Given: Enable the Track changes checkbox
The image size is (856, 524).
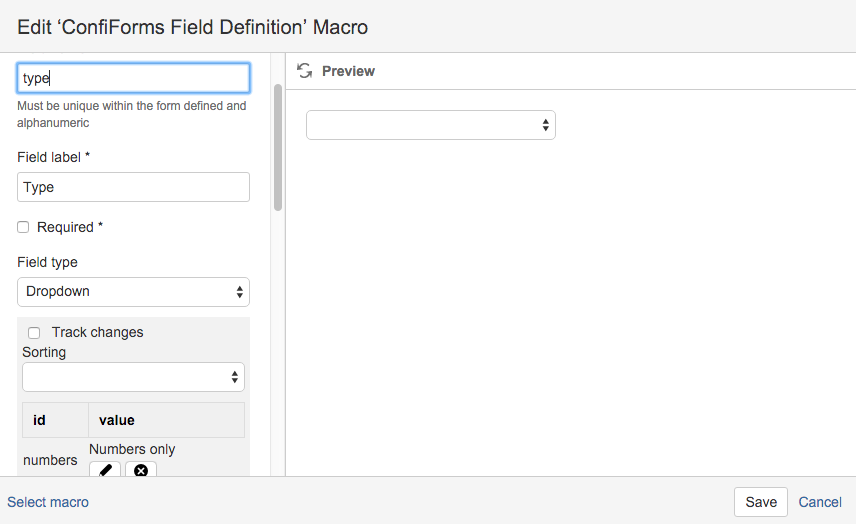Looking at the screenshot, I should coord(34,332).
